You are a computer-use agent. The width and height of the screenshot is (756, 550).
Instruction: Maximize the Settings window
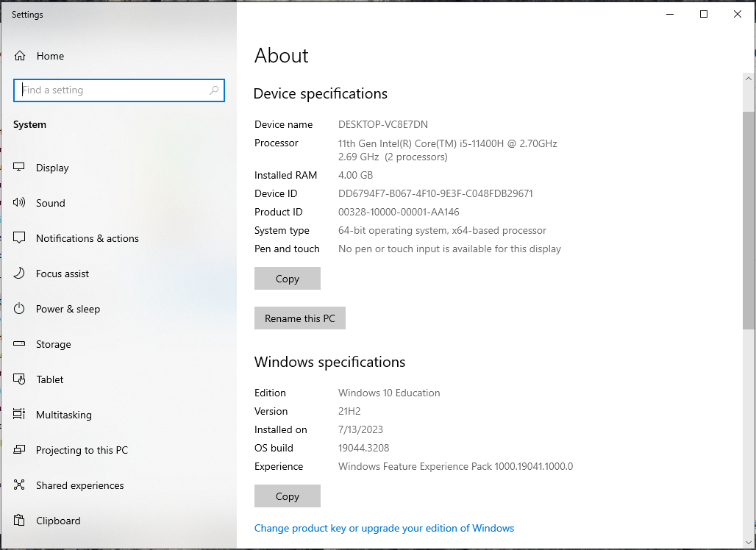click(x=704, y=15)
